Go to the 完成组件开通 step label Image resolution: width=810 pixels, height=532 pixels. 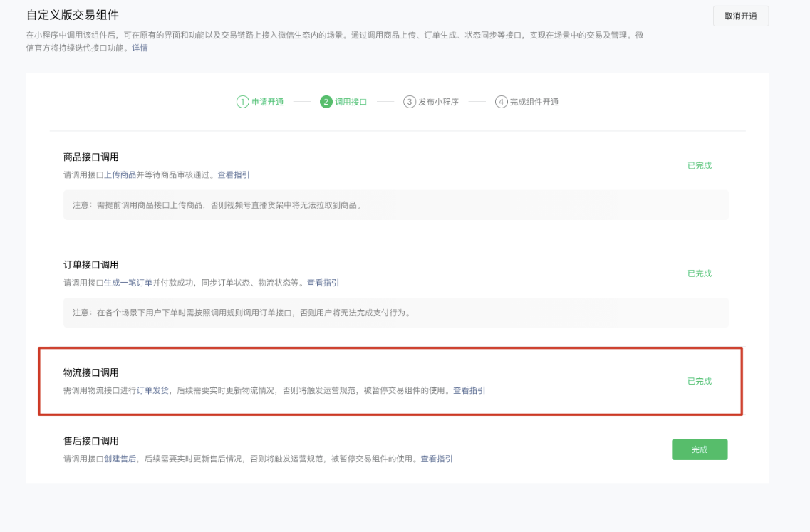point(534,102)
